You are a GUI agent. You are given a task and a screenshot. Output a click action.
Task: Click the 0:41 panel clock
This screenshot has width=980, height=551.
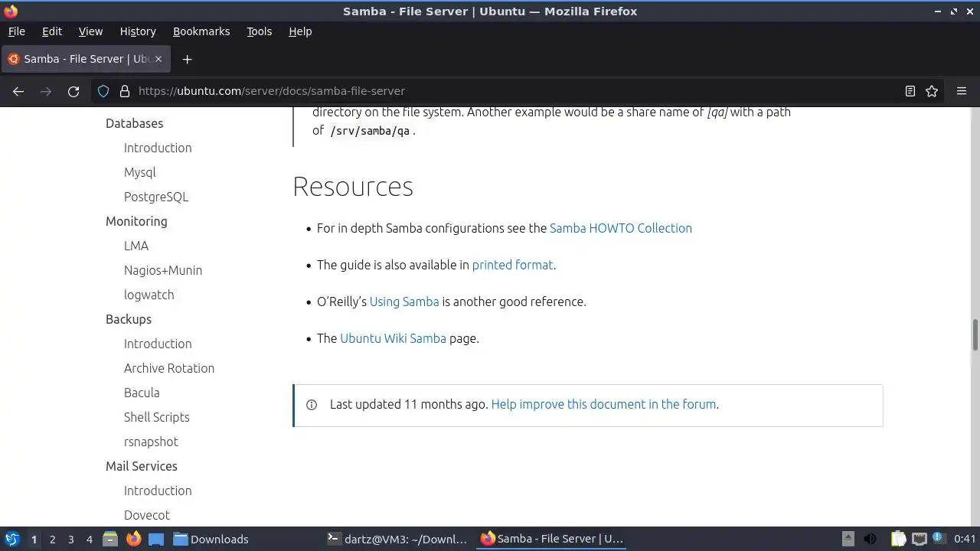pos(965,539)
